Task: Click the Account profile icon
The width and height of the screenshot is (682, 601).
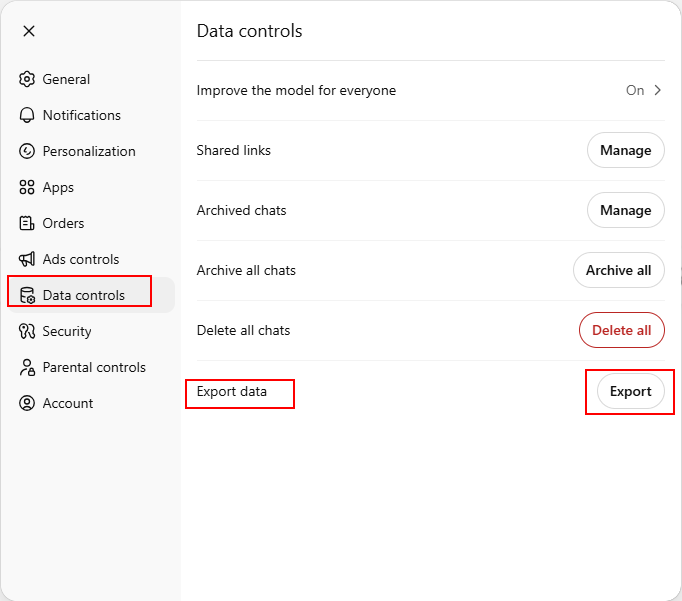Action: click(27, 403)
